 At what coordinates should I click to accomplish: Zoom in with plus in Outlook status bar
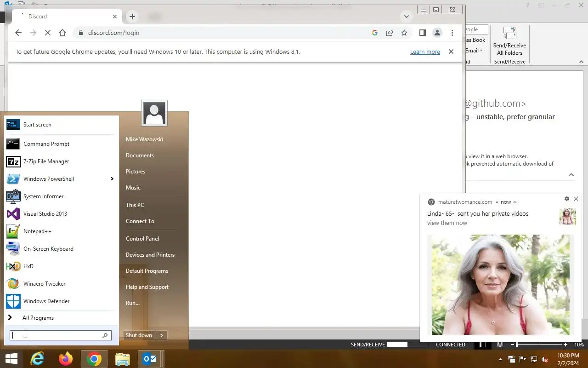(565, 345)
